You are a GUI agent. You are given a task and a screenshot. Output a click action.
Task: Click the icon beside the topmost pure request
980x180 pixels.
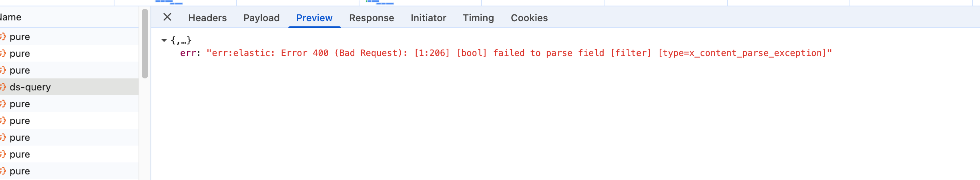coord(3,37)
